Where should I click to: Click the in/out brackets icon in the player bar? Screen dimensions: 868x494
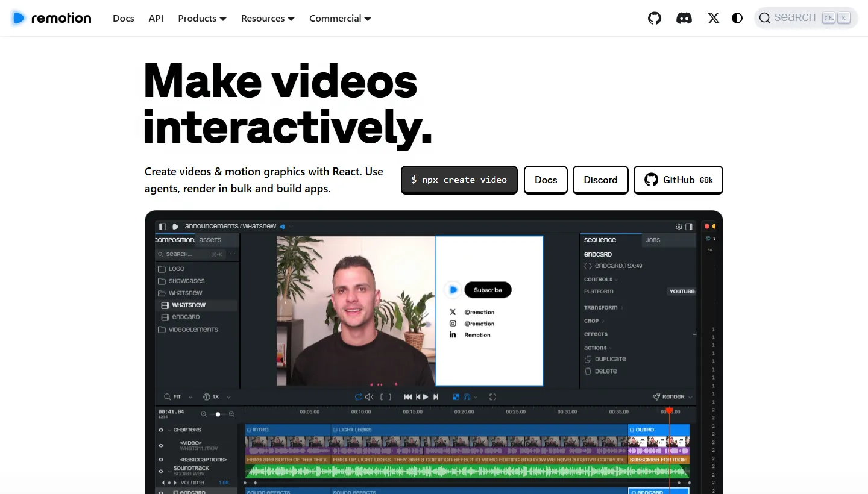386,397
